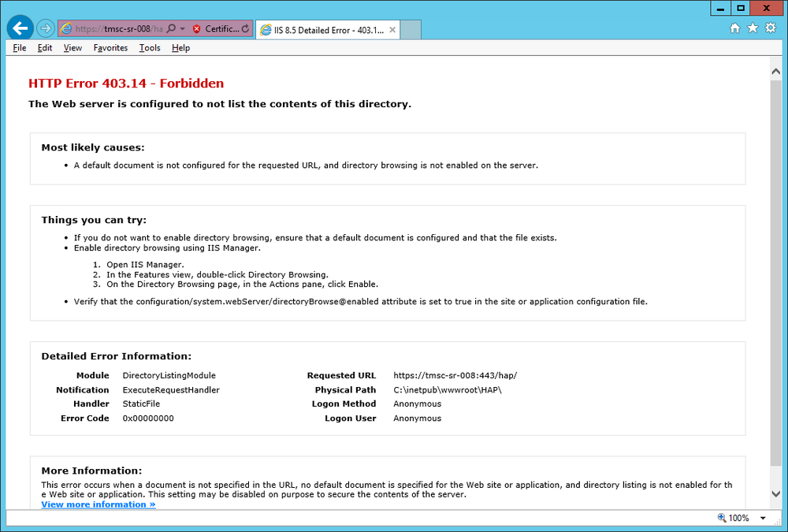Maximize the Internet Explorer window
Image resolution: width=788 pixels, height=532 pixels.
(740, 8)
